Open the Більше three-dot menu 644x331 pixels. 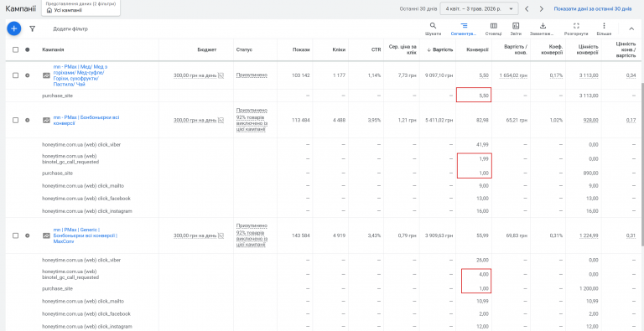point(604,28)
